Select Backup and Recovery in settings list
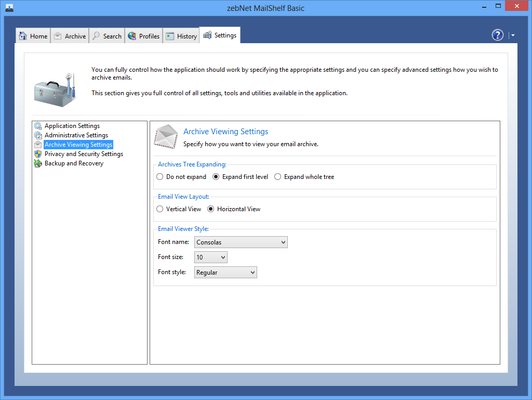 coord(74,163)
